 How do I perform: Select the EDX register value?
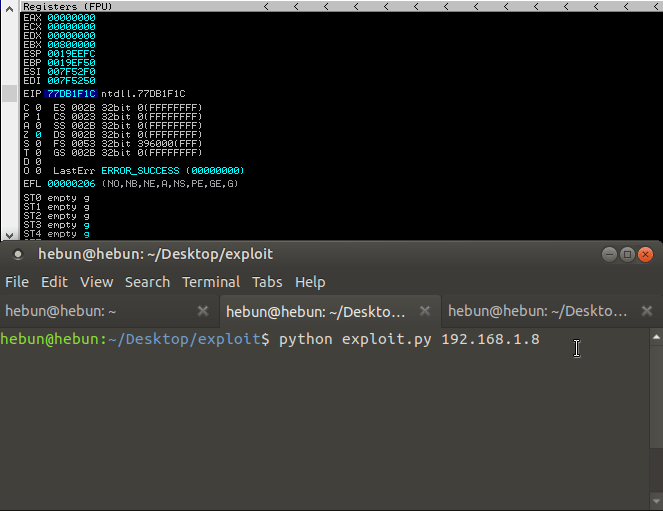(x=71, y=36)
